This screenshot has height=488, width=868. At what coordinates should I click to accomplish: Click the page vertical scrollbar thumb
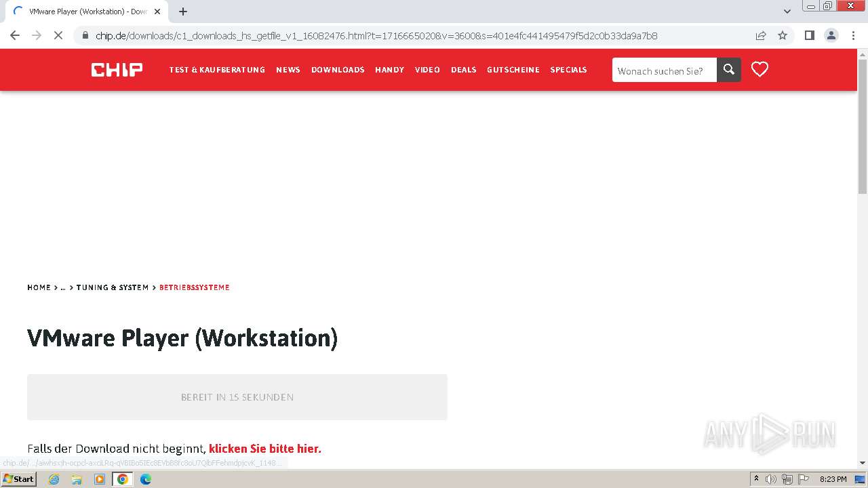(x=863, y=126)
